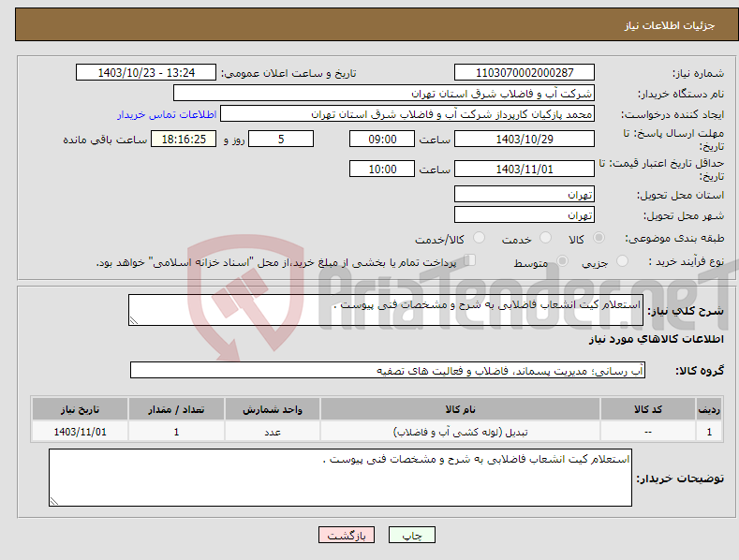Click the quantity cell showing 1
This screenshot has height=560, width=739.
click(176, 432)
